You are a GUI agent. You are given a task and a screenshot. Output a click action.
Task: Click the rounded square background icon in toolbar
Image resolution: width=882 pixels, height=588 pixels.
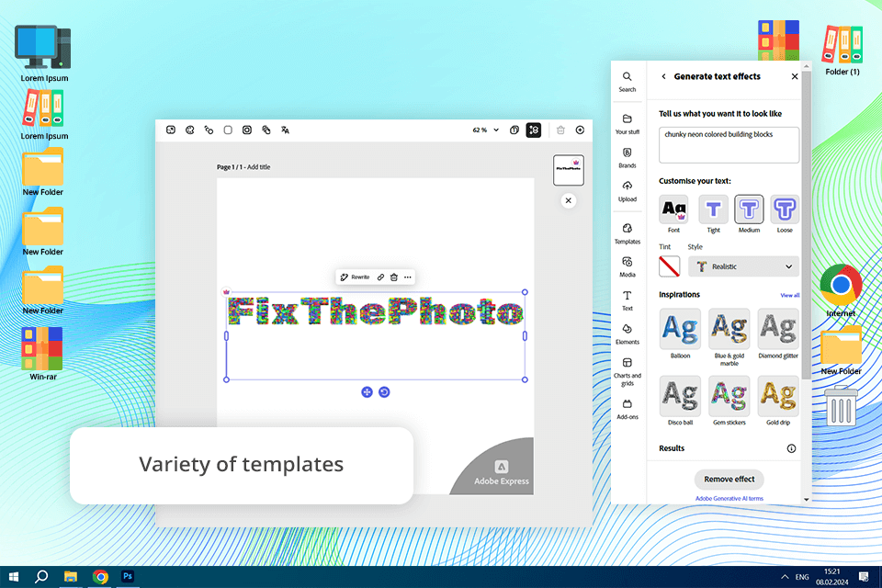(228, 130)
